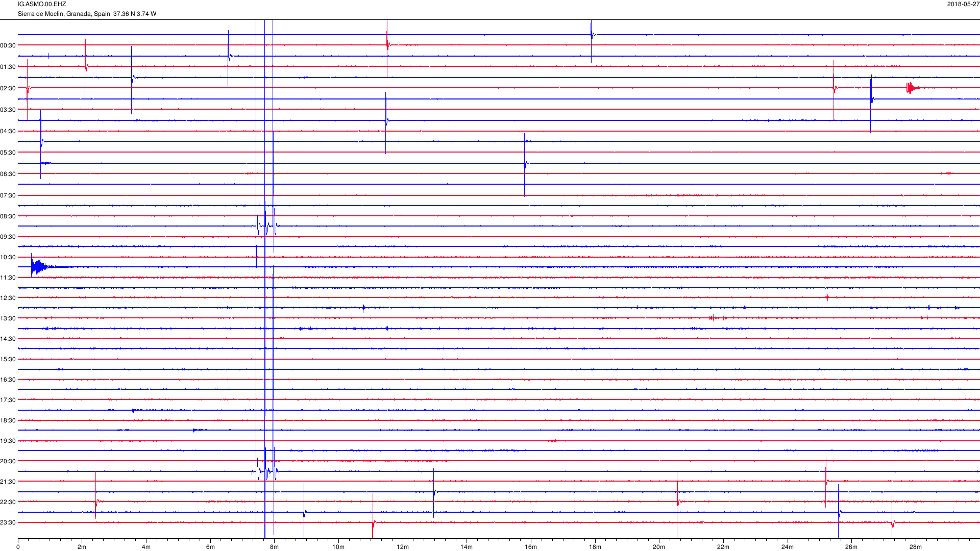
Task: Click the 0 minute axis tick label
Action: point(18,547)
